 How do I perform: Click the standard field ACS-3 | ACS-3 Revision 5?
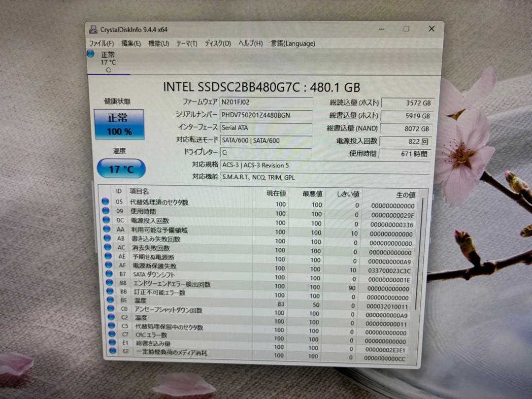(x=325, y=165)
